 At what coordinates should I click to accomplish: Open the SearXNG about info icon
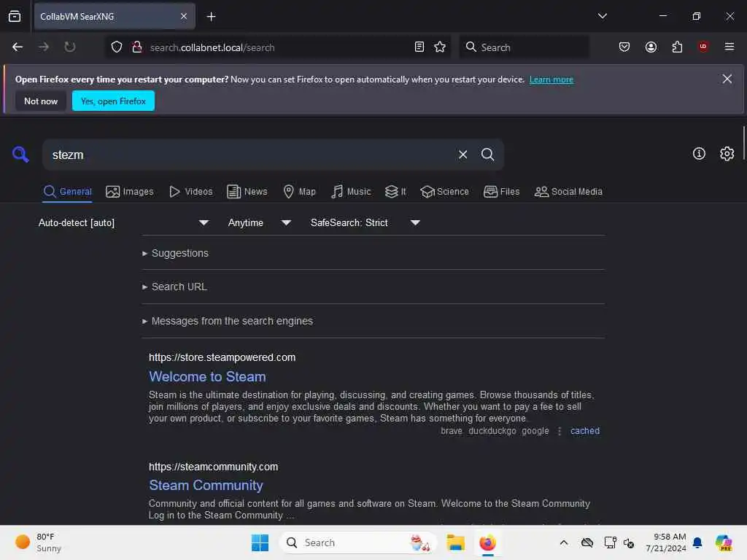tap(699, 154)
